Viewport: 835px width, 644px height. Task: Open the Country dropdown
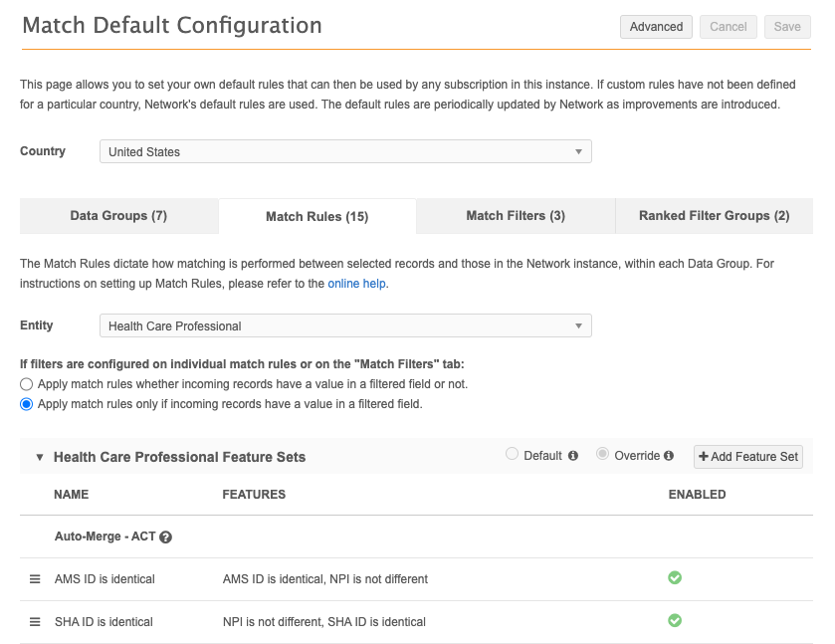pyautogui.click(x=345, y=151)
